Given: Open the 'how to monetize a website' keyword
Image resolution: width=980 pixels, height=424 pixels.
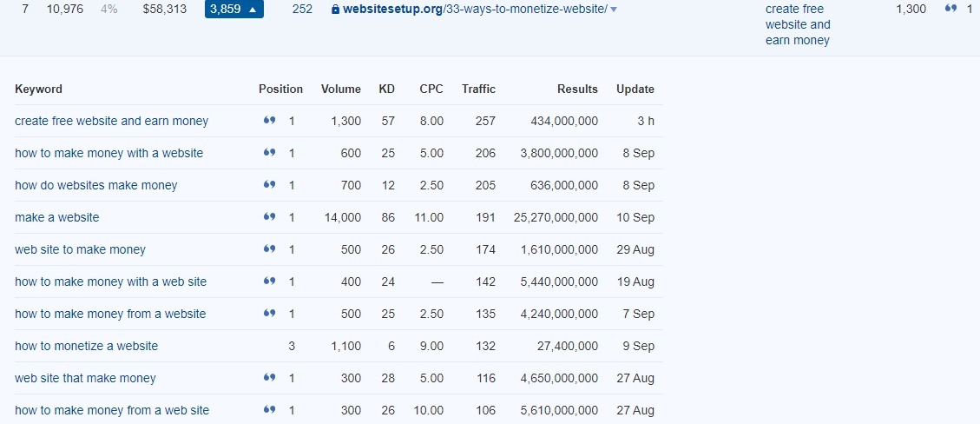Looking at the screenshot, I should coord(86,345).
